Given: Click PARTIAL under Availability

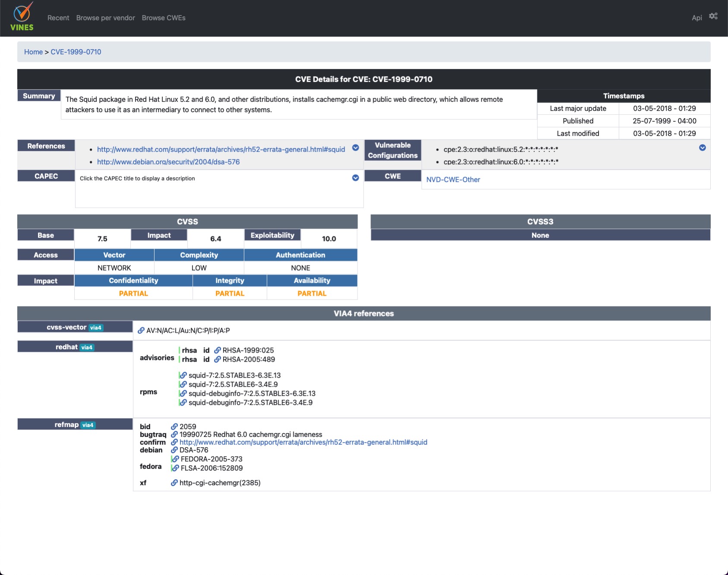Looking at the screenshot, I should click(x=312, y=294).
